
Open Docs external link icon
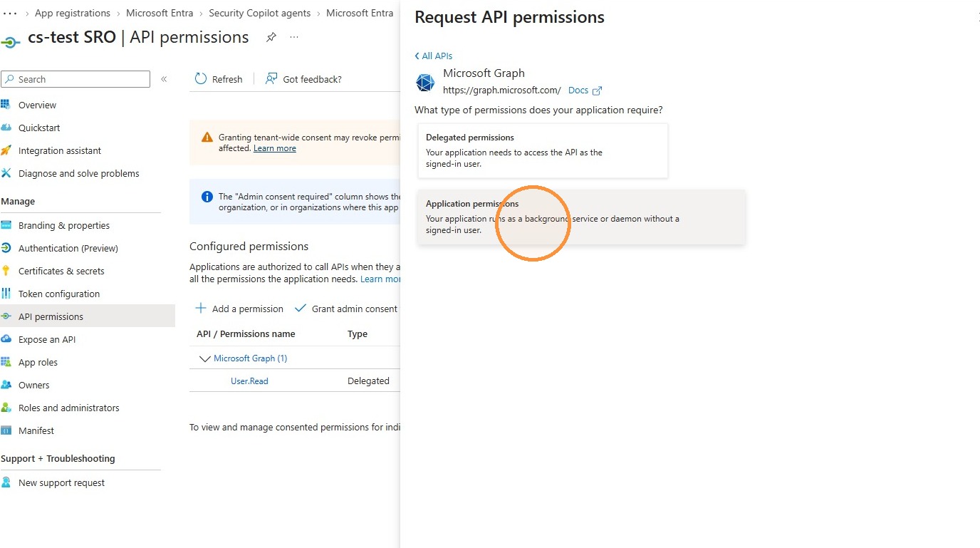tap(598, 91)
